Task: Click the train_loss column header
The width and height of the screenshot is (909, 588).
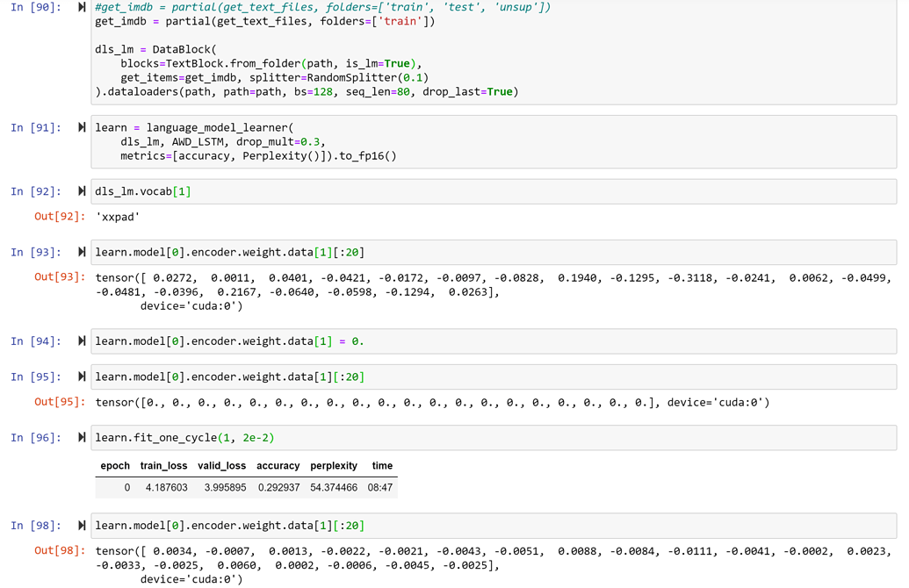Action: point(163,466)
